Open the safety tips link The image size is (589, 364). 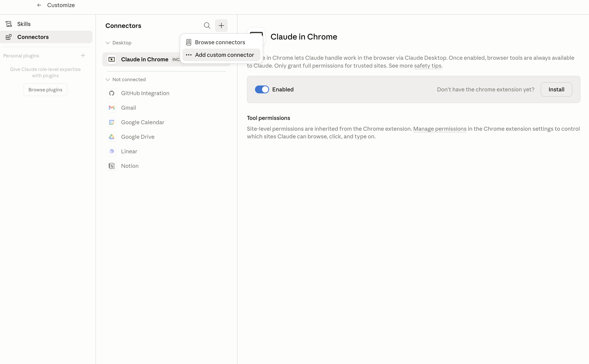pos(427,66)
